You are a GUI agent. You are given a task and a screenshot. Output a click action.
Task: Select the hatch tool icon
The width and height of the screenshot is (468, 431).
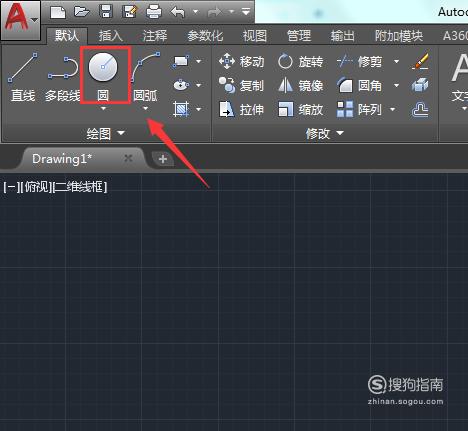[181, 109]
